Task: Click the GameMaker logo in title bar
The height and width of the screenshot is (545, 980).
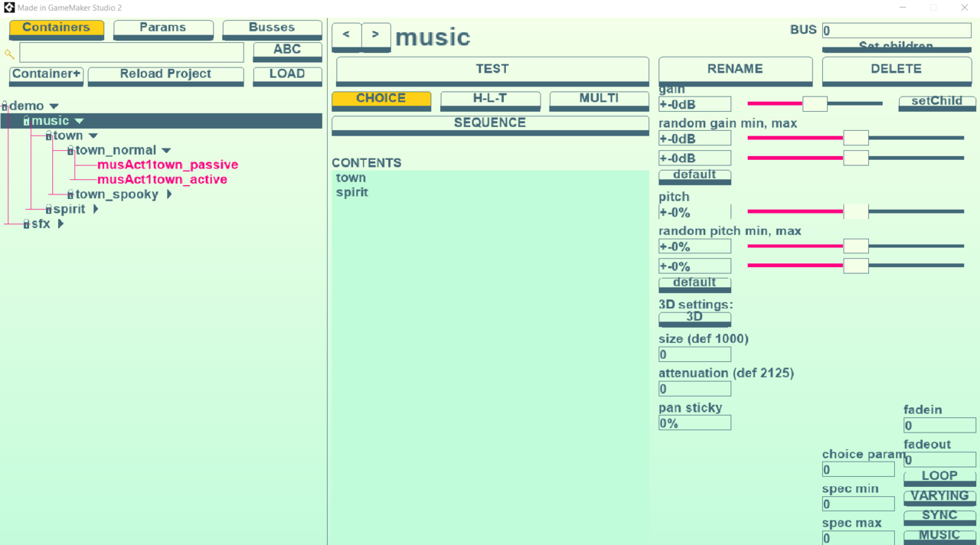Action: [x=9, y=8]
